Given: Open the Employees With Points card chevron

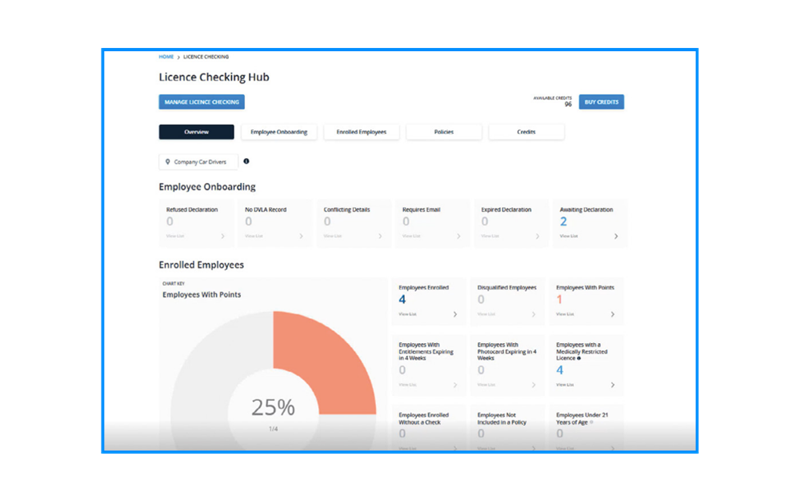Looking at the screenshot, I should pos(613,314).
